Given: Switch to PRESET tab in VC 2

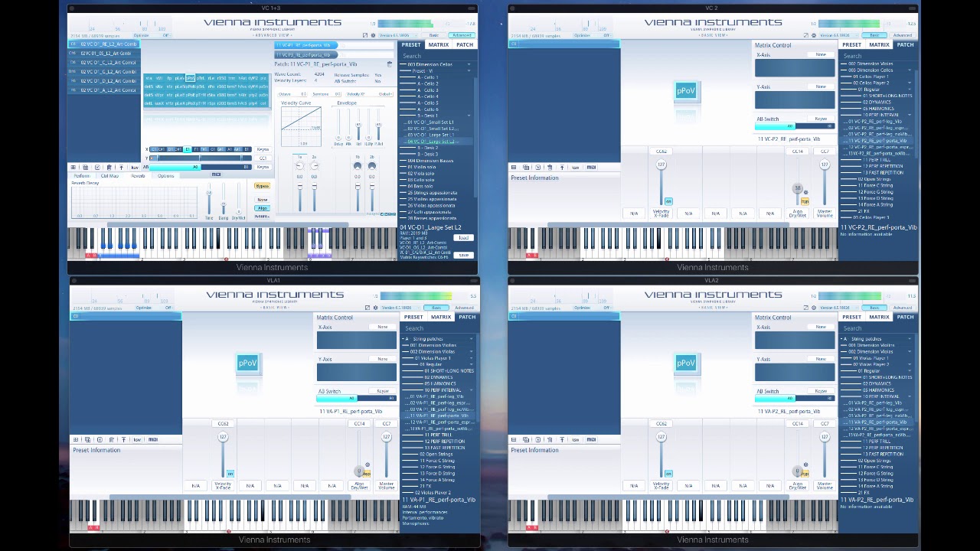Looking at the screenshot, I should coord(851,44).
